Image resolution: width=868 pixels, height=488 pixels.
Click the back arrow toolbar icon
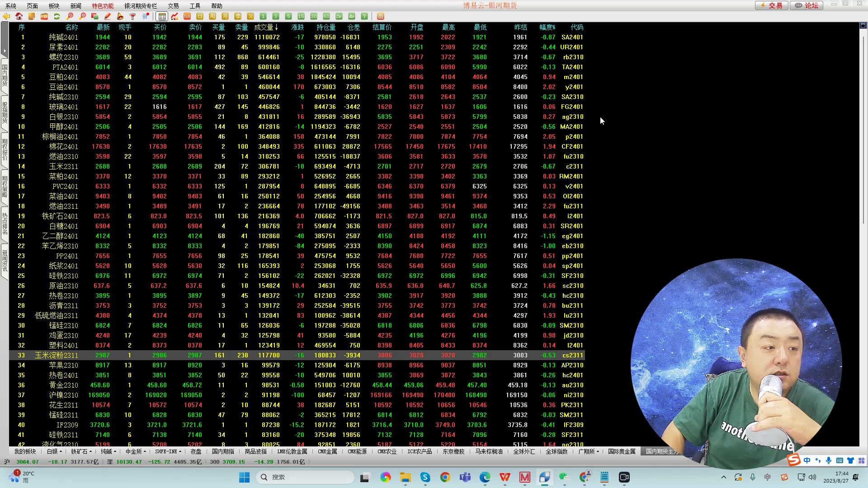(x=6, y=16)
